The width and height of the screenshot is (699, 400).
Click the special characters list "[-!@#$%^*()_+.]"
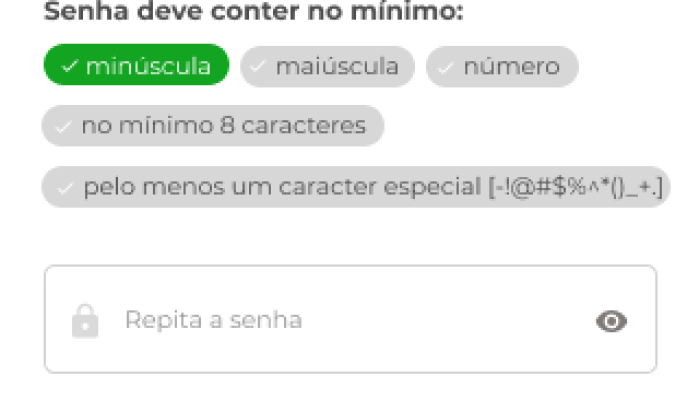click(575, 187)
